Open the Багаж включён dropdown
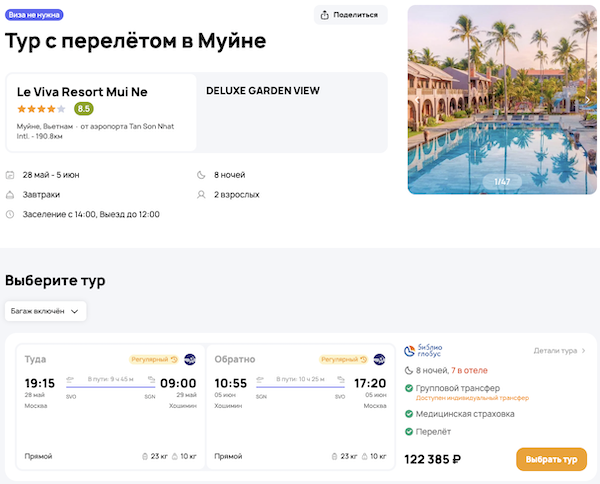The image size is (600, 484). 46,311
